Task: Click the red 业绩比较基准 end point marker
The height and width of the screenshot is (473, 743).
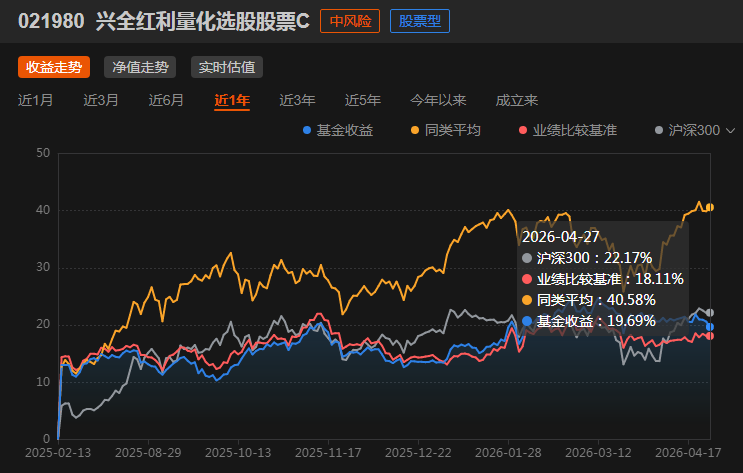Action: pyautogui.click(x=710, y=336)
